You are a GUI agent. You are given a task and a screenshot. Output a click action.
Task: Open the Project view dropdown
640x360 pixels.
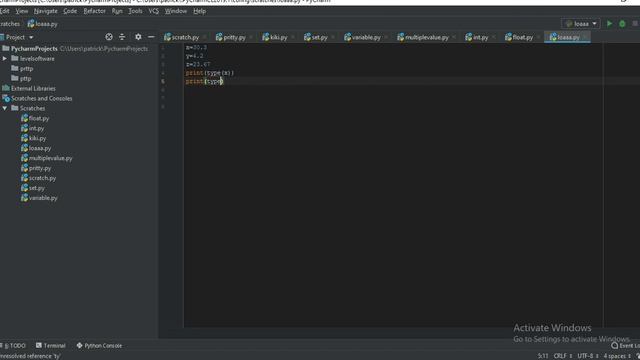pos(19,37)
